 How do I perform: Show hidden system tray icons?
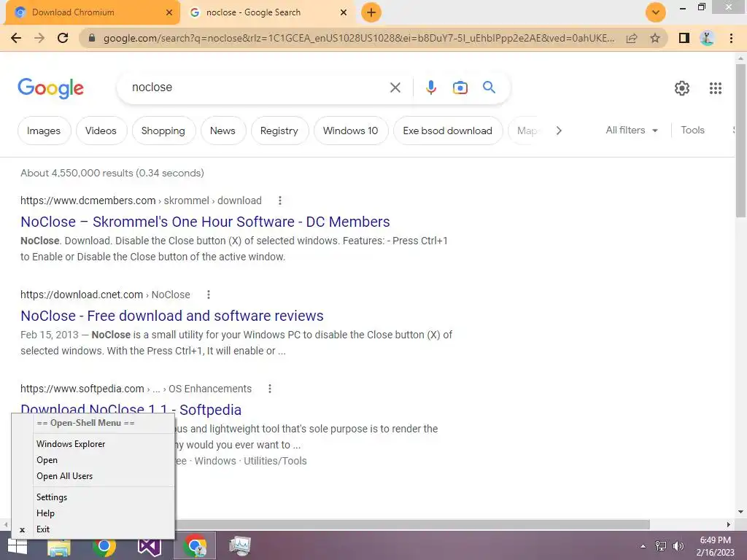pos(643,546)
